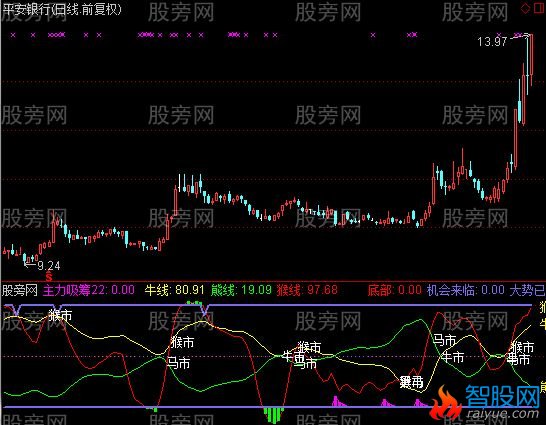Click the 熊线: 19.09 indicator value
The height and width of the screenshot is (425, 546).
[x=241, y=290]
